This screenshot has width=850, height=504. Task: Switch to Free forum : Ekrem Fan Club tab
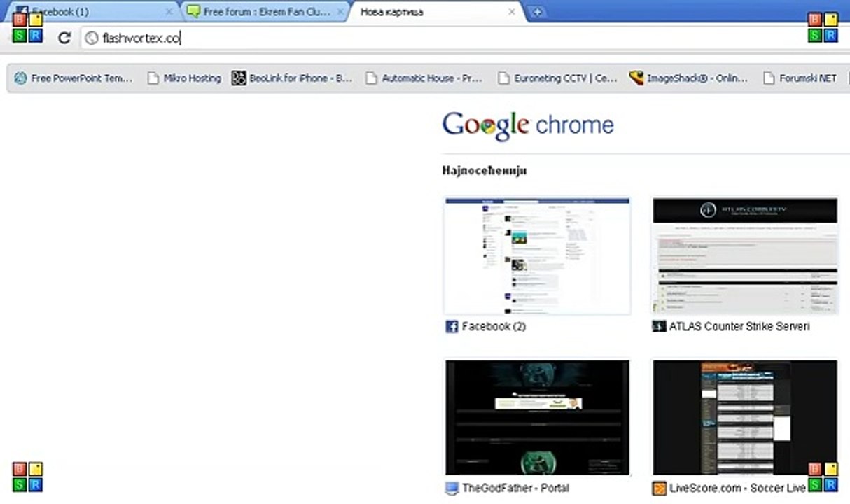(x=265, y=12)
